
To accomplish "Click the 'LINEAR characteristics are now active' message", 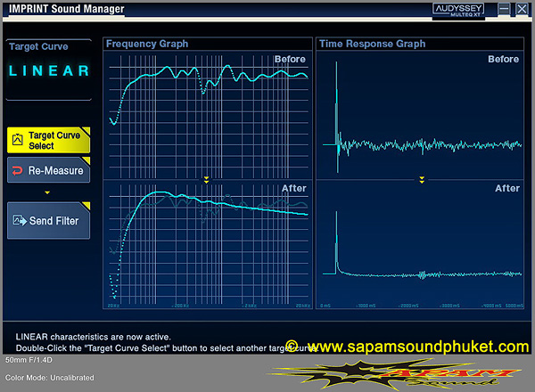I will click(93, 337).
